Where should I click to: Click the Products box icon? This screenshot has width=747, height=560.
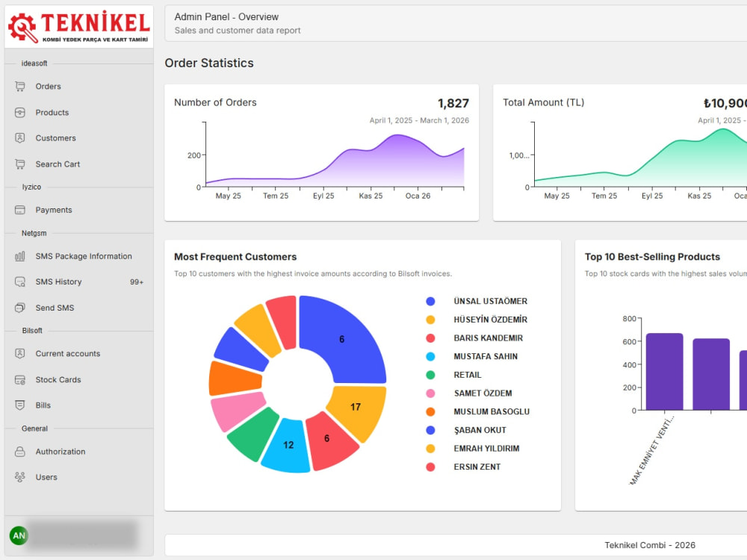tap(19, 113)
